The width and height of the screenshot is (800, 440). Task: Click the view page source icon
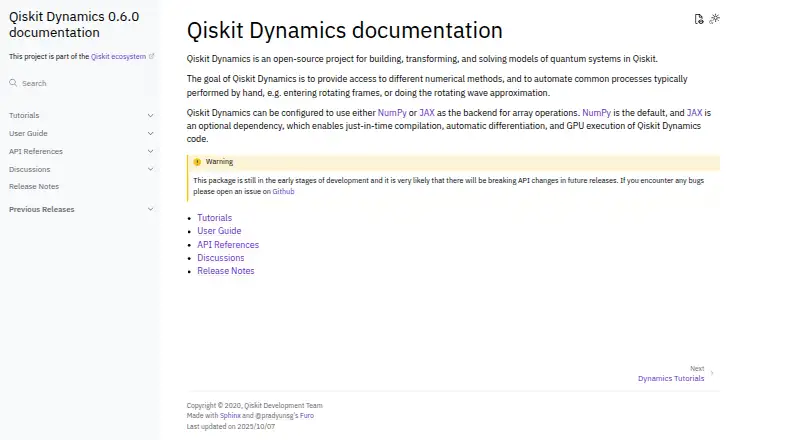pyautogui.click(x=698, y=19)
